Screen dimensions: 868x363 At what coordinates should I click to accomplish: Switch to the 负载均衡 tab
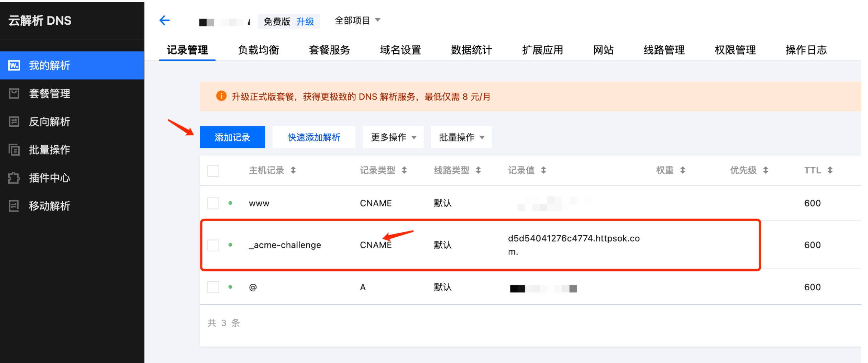[x=258, y=50]
